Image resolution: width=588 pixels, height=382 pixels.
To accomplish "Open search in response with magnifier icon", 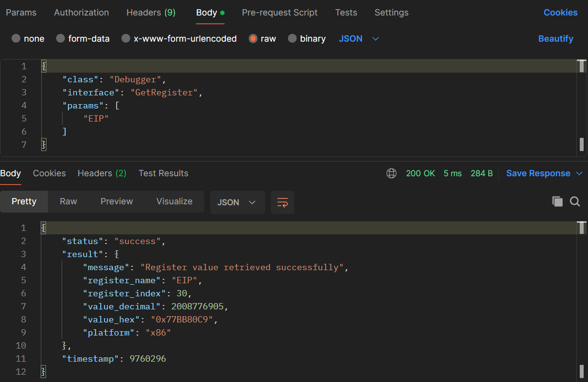I will pos(575,202).
